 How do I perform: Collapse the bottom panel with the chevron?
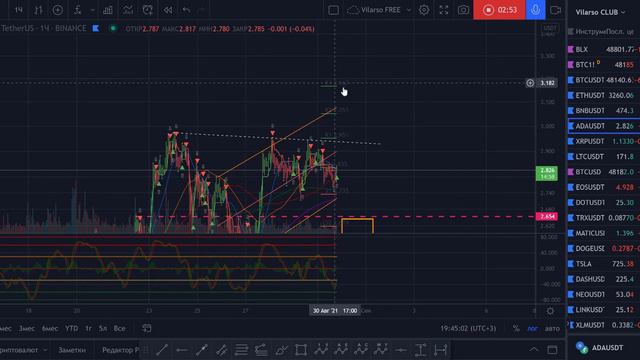pos(534,349)
